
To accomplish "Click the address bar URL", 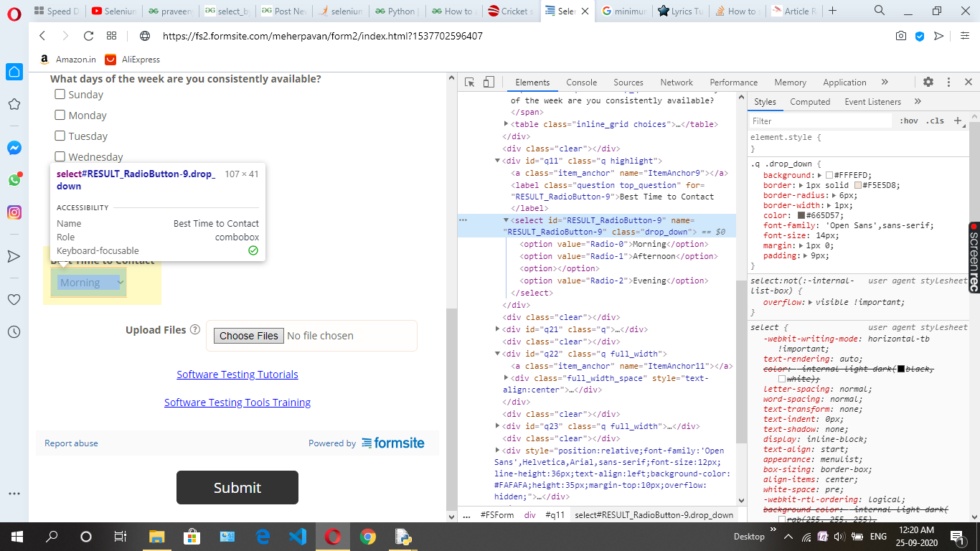I will coord(323,36).
